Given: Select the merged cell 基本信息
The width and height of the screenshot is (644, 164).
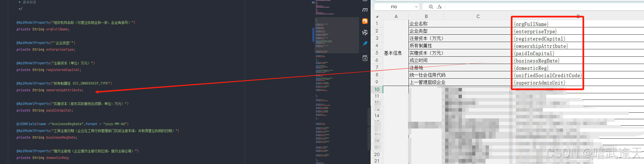Looking at the screenshot, I should point(396,53).
